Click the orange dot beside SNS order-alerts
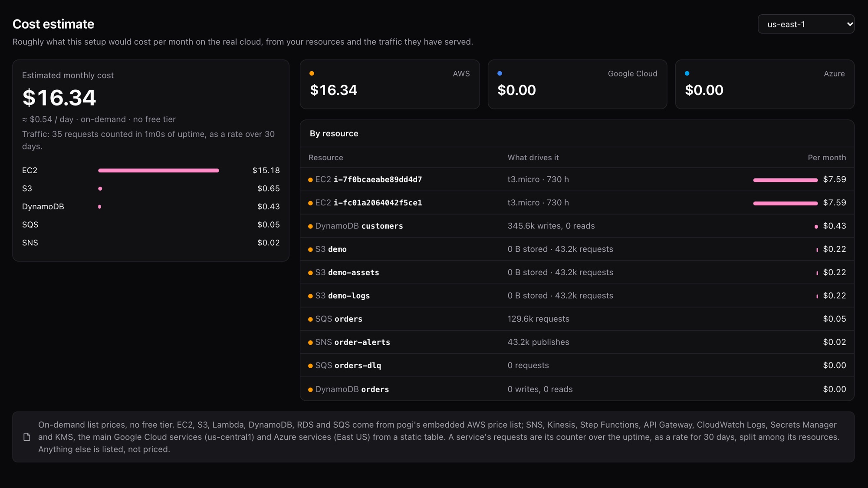Image resolution: width=868 pixels, height=488 pixels. pos(310,343)
